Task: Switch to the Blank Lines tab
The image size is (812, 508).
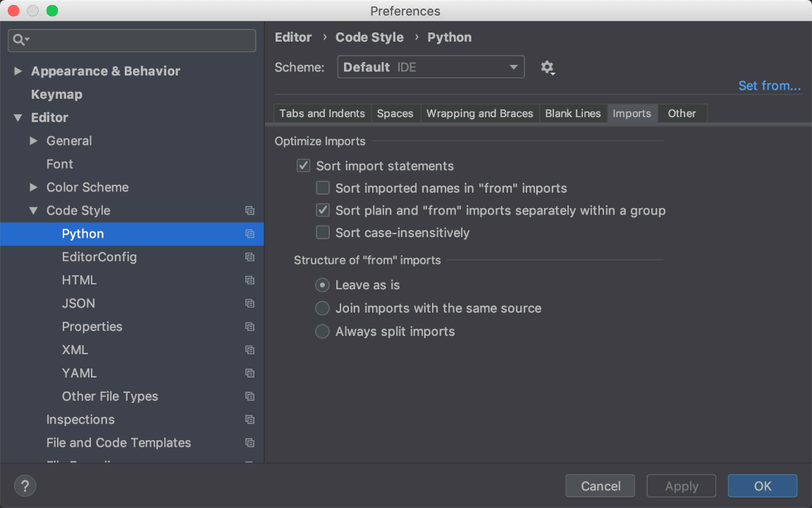Action: click(x=572, y=113)
